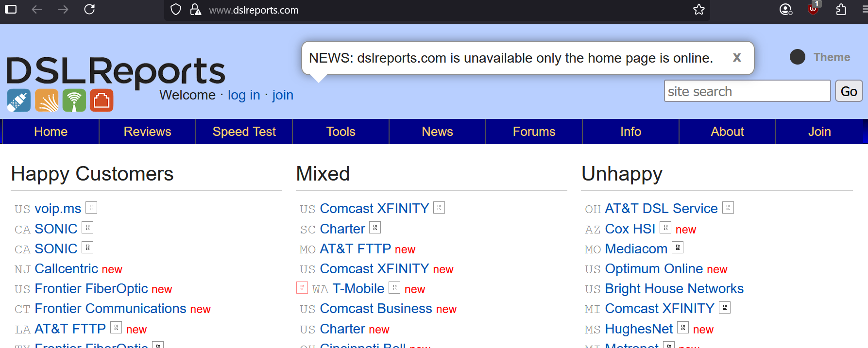This screenshot has height=348, width=868.
Task: Open the review icon after T-Mobile
Action: coord(394,288)
